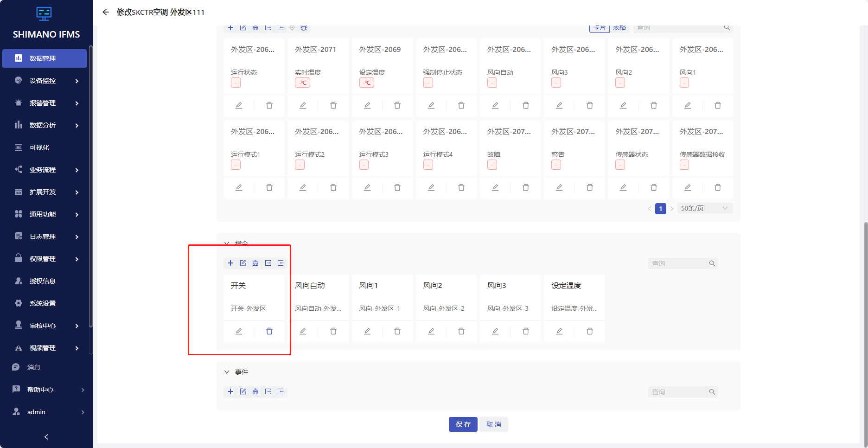Click the 外发区-2071 card title
The width and height of the screenshot is (868, 448).
pyautogui.click(x=315, y=50)
